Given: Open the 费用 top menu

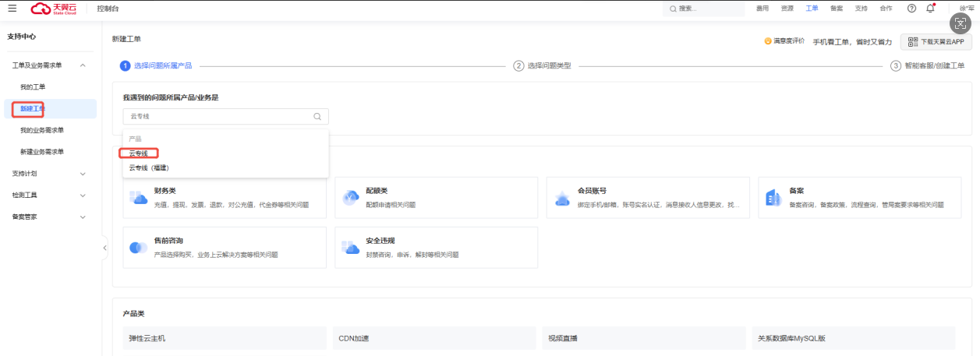Looking at the screenshot, I should [x=762, y=9].
